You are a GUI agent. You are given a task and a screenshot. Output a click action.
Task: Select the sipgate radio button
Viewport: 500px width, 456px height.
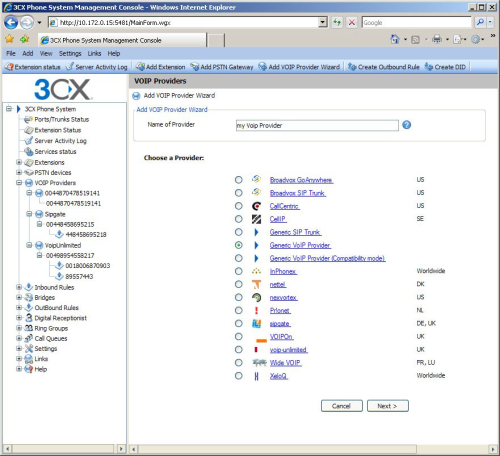tap(238, 324)
